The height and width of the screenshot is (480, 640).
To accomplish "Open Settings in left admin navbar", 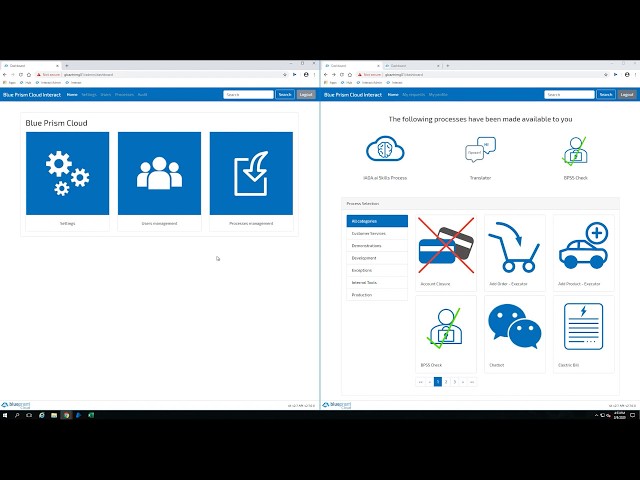I will [x=89, y=95].
